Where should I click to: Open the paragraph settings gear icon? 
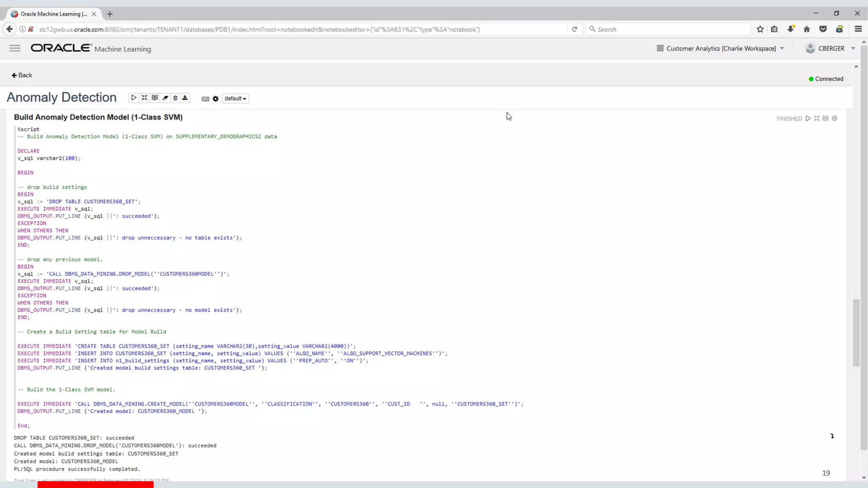835,118
